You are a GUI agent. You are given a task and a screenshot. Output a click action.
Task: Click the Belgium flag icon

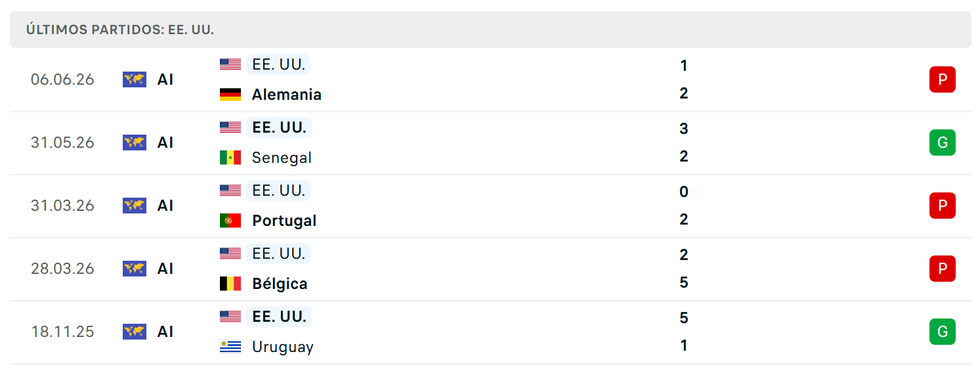(x=230, y=284)
